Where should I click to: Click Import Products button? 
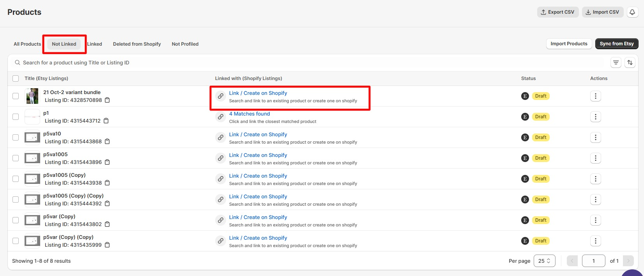pos(569,44)
